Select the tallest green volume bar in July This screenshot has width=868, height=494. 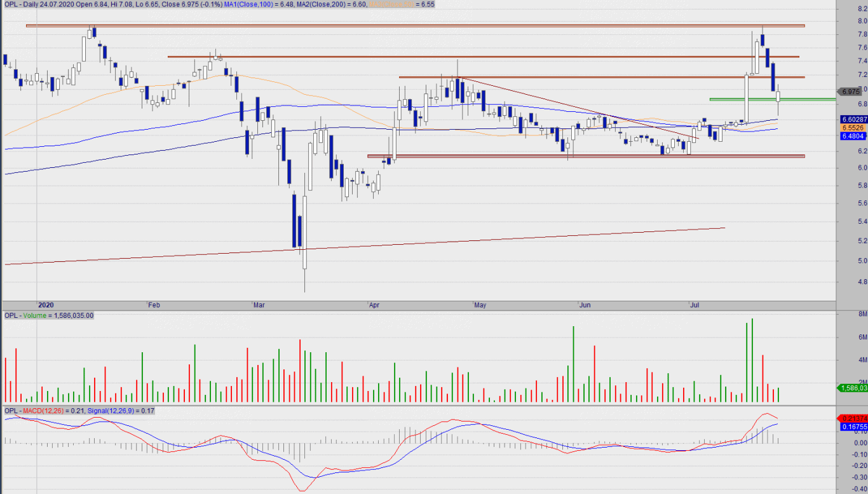(752, 360)
